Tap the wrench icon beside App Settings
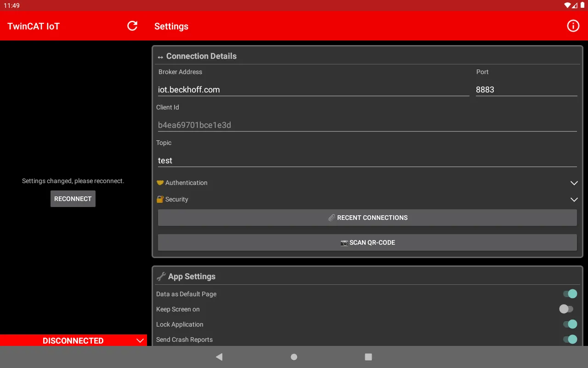The image size is (588, 368). coord(161,276)
